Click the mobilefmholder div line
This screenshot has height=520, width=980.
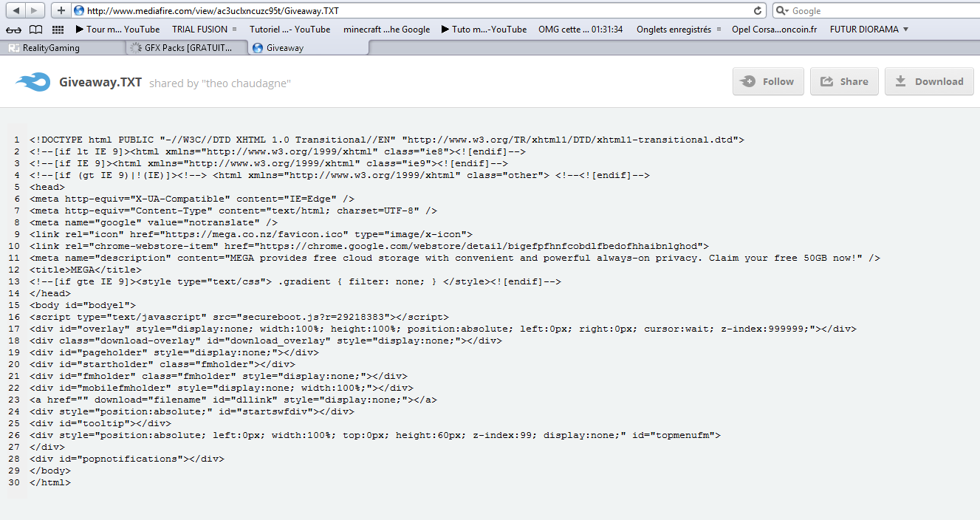coord(222,388)
